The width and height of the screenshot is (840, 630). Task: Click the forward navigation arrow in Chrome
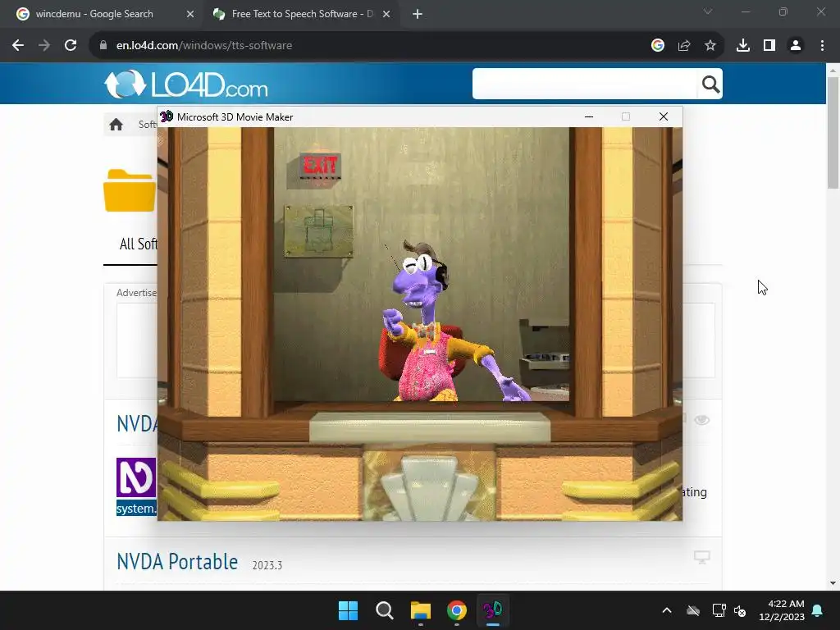[44, 46]
